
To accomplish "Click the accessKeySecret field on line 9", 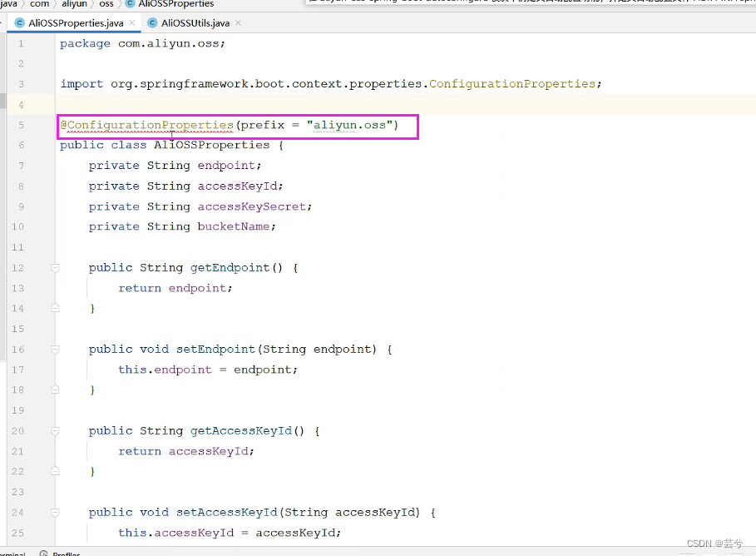I will tap(252, 206).
